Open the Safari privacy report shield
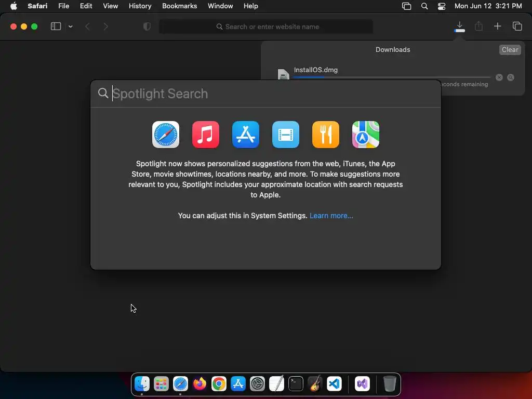Image resolution: width=532 pixels, height=399 pixels. (x=147, y=26)
